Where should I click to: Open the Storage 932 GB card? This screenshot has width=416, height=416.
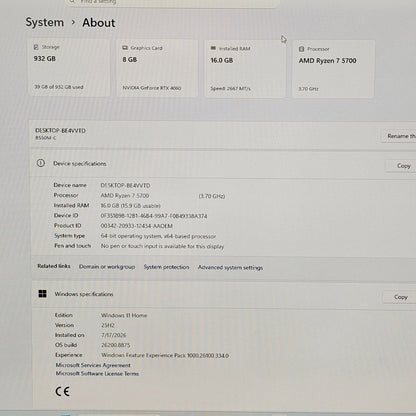pyautogui.click(x=69, y=68)
